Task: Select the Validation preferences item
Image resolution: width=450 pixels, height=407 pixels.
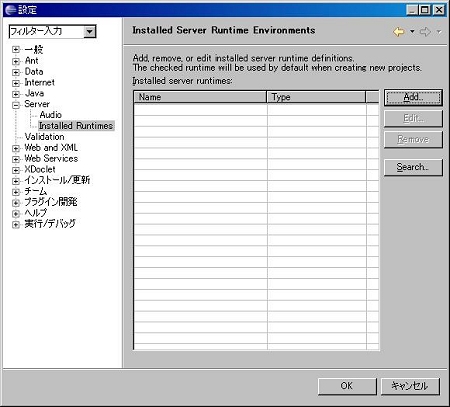Action: pyautogui.click(x=44, y=137)
